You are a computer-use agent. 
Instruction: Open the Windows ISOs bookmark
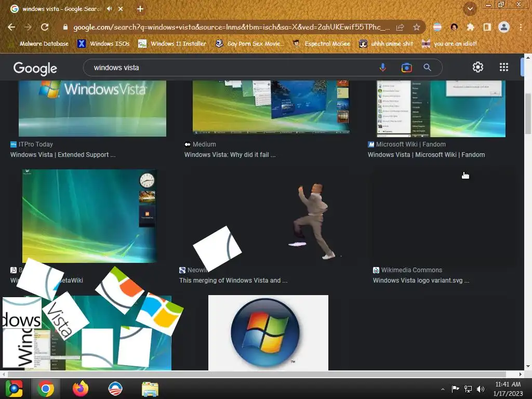coord(103,44)
